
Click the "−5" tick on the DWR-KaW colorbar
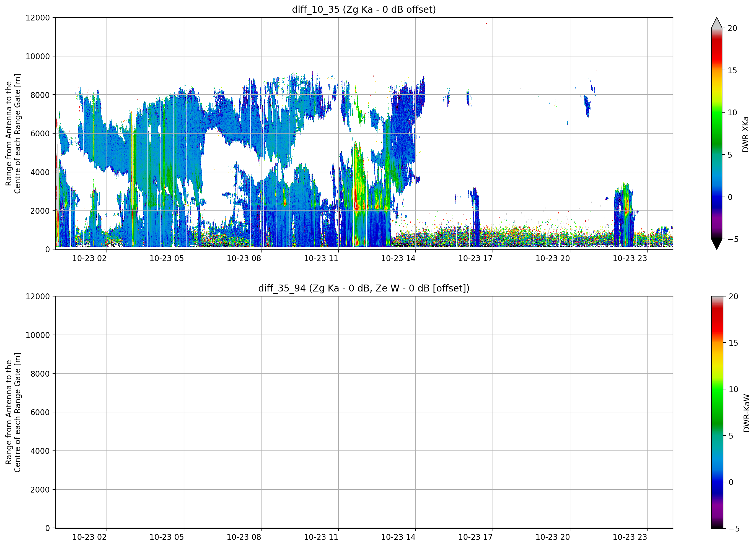734,529
